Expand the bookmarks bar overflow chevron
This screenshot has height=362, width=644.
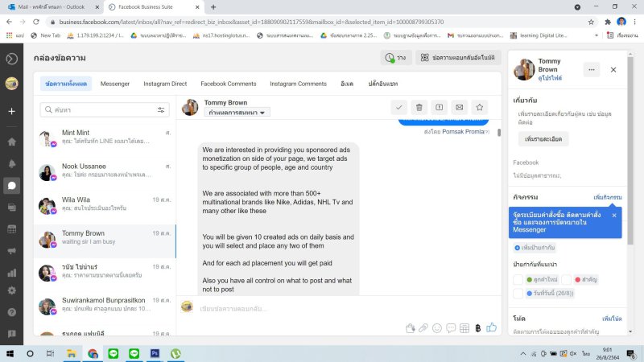(597, 35)
